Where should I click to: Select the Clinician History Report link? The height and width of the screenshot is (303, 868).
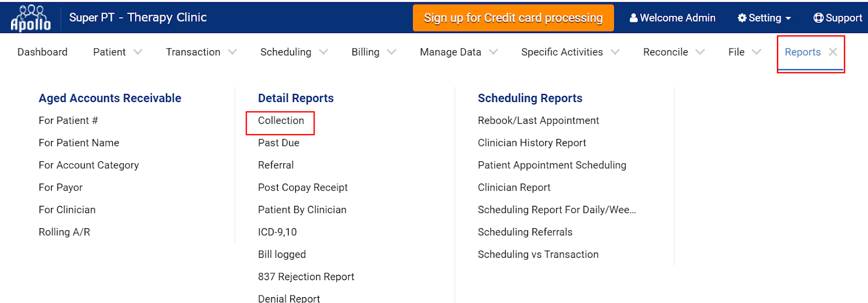pyautogui.click(x=532, y=143)
